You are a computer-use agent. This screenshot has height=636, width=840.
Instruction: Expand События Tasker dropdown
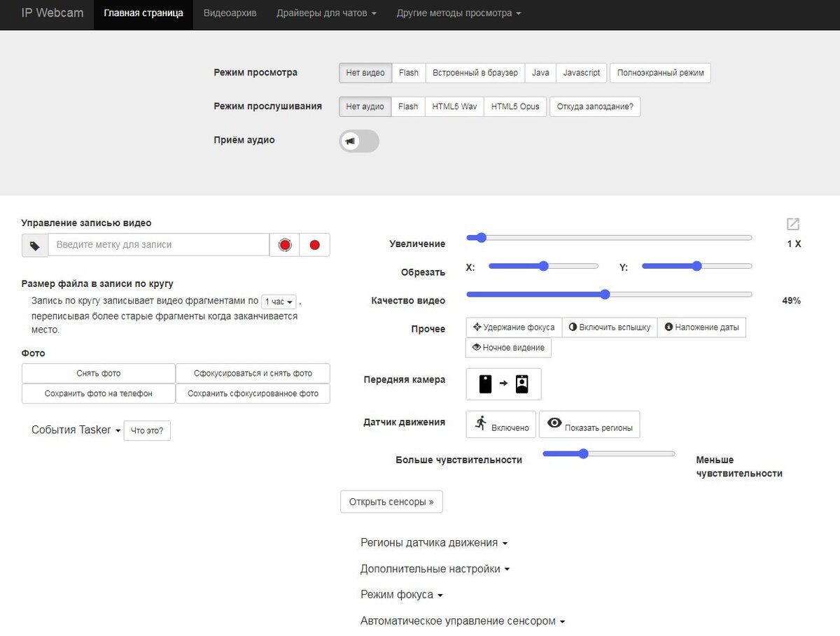76,430
